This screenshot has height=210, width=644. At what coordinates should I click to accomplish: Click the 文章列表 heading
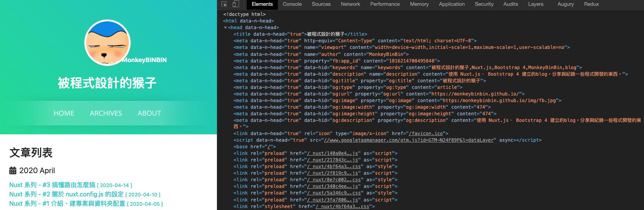31,153
